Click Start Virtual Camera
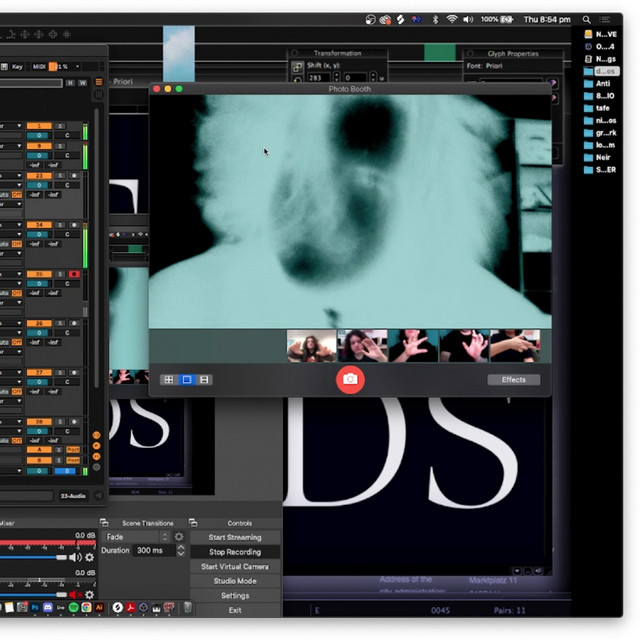The height and width of the screenshot is (640, 640). click(x=234, y=566)
